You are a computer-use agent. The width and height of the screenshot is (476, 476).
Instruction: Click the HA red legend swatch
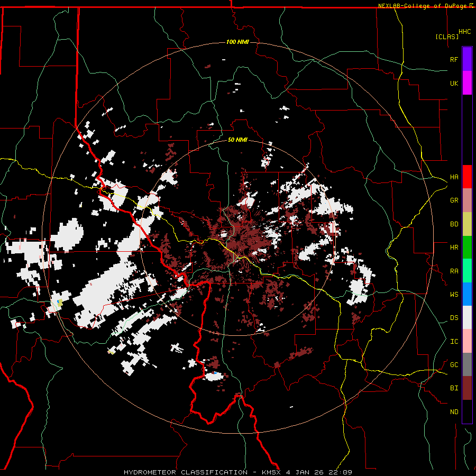(x=467, y=177)
